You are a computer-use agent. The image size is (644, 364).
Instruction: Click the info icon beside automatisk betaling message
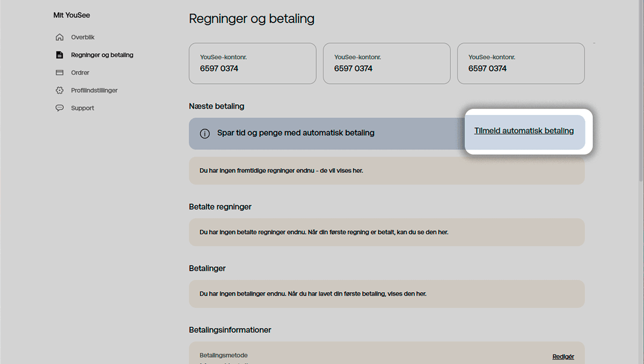click(x=204, y=133)
